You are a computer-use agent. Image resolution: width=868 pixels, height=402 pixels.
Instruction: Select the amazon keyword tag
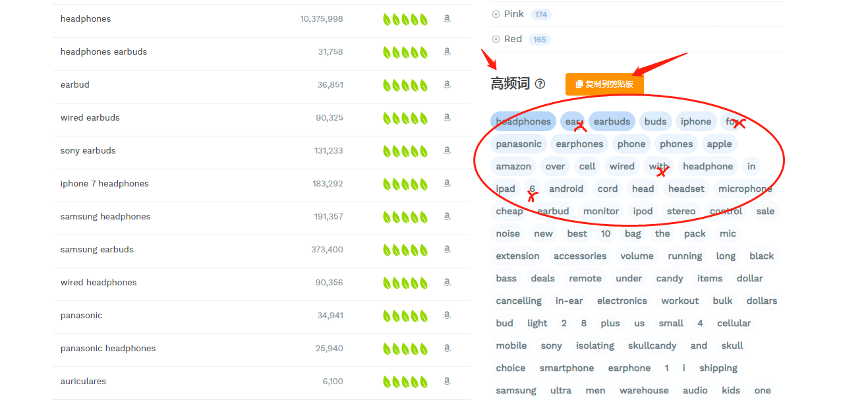pos(513,166)
